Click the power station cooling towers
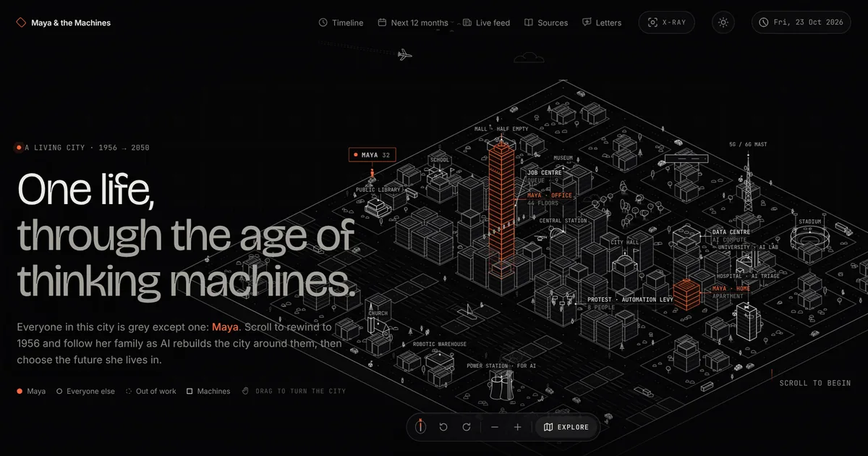Screen dimensions: 868x456 tap(501, 387)
